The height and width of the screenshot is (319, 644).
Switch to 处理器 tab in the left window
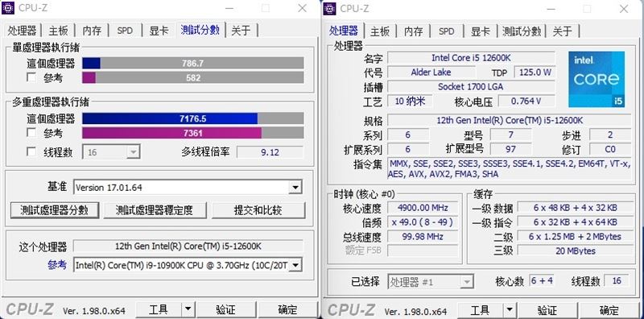click(23, 31)
